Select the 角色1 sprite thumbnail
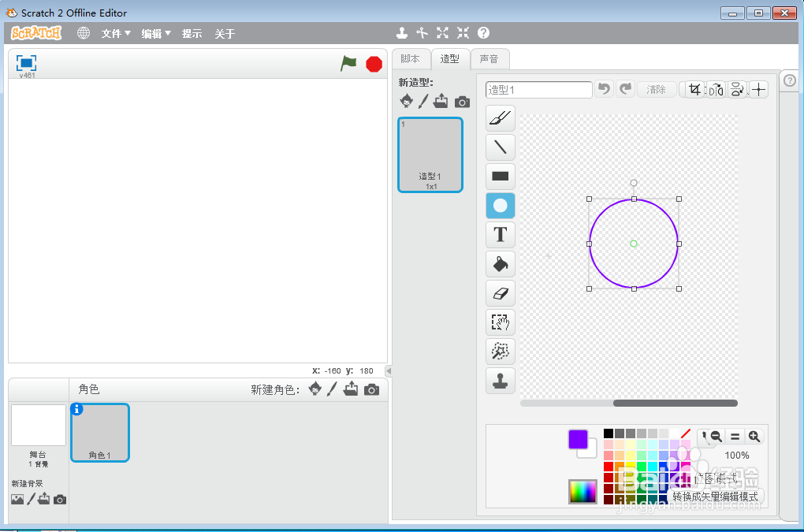804x532 pixels. [100, 433]
